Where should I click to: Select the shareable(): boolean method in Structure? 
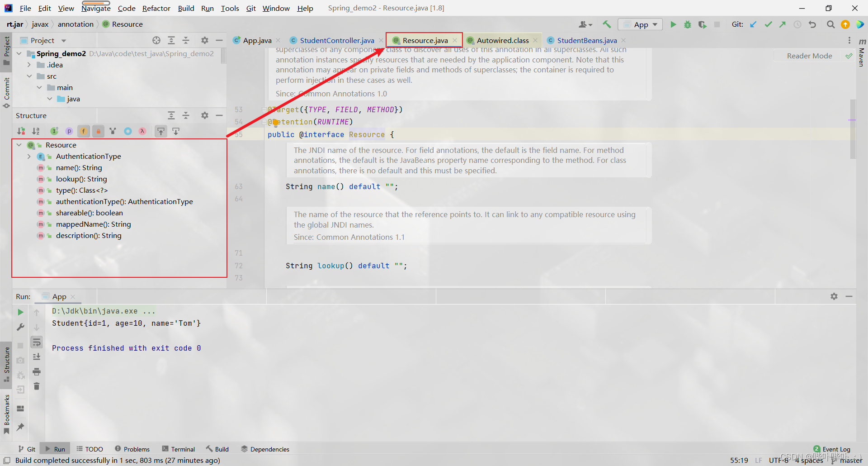tap(89, 213)
